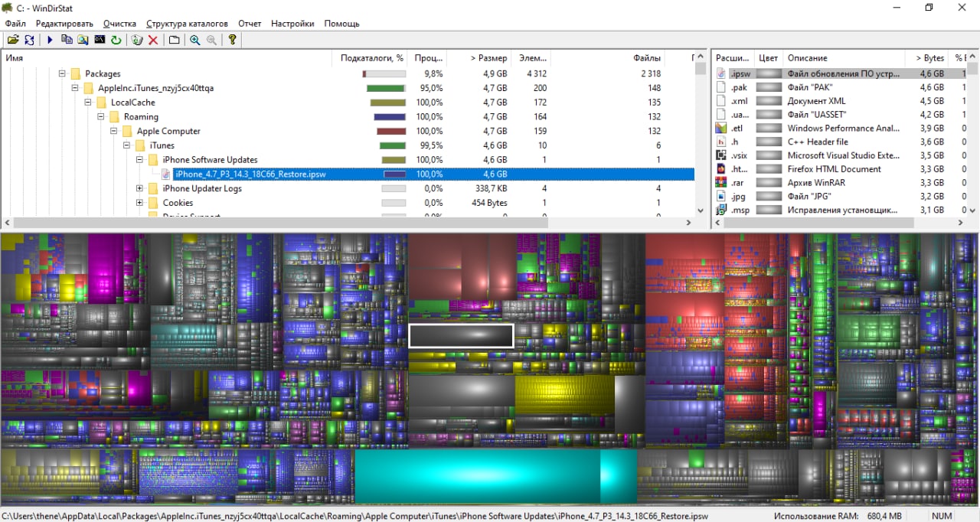Screen dimensions: 980x522
Task: Click the blue Open item arrow icon
Action: point(50,40)
